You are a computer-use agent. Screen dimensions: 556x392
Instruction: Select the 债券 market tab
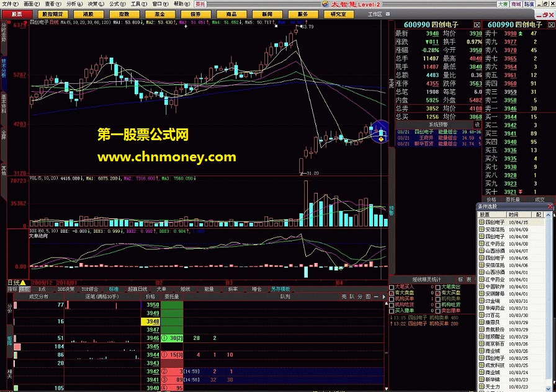point(195,14)
